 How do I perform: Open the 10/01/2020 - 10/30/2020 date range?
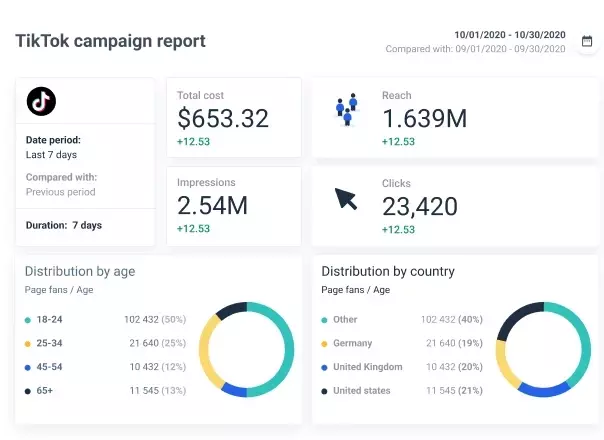pos(510,35)
